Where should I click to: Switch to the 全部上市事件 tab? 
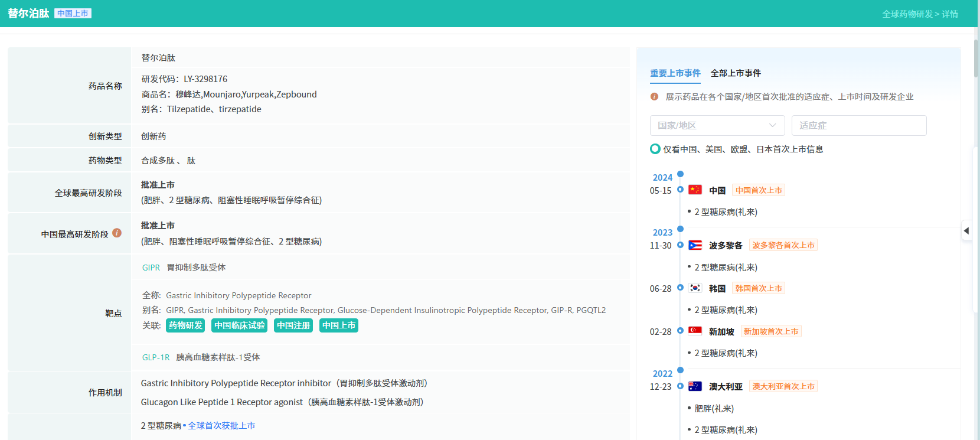click(x=735, y=73)
